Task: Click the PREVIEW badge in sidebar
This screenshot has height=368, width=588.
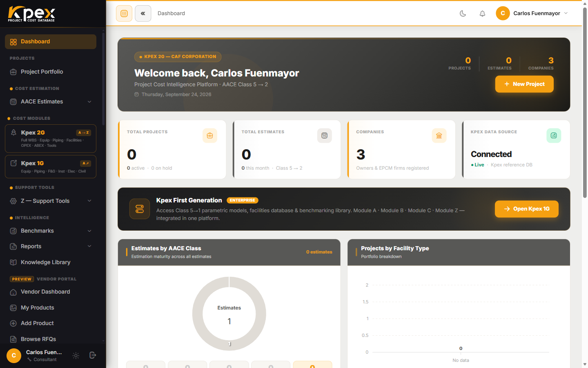Action: (22, 279)
